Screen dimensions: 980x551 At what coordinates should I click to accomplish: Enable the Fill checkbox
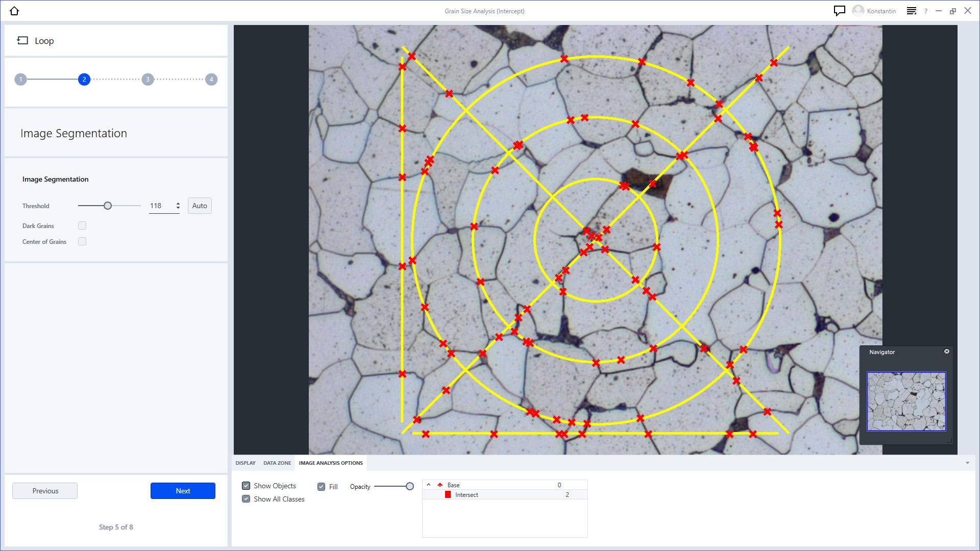(321, 486)
